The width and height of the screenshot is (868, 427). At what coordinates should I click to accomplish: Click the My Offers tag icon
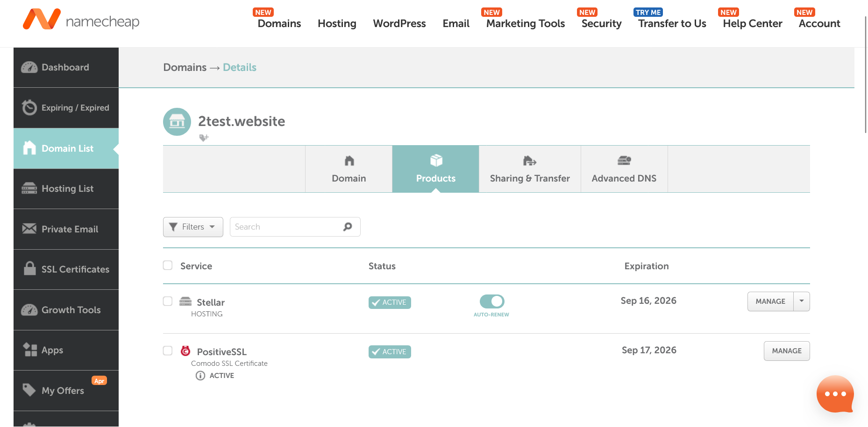pos(29,390)
